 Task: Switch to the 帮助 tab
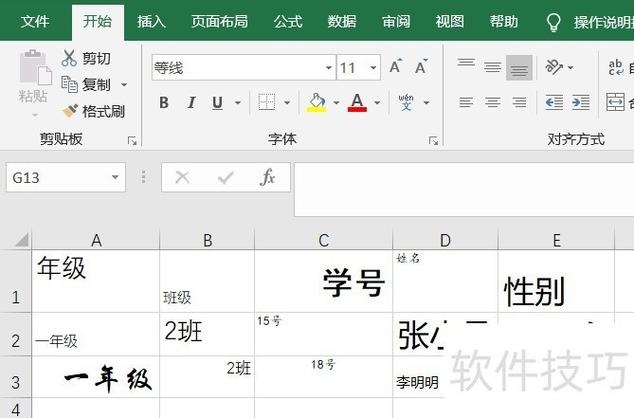[x=504, y=21]
